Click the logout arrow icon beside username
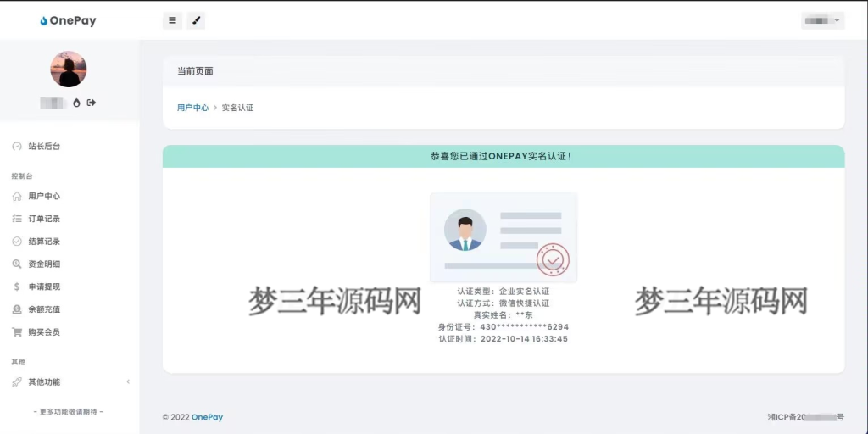 92,103
